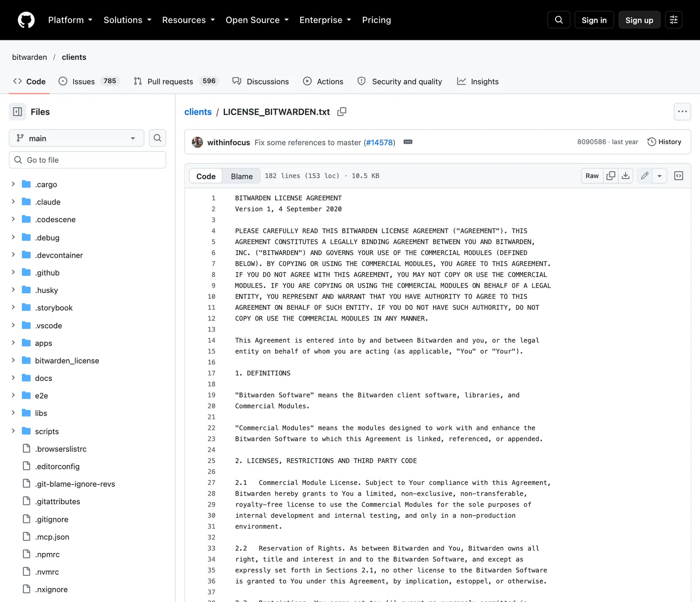Viewport: 700px width, 602px height.
Task: Click the clients breadcrumb link
Action: coord(198,112)
